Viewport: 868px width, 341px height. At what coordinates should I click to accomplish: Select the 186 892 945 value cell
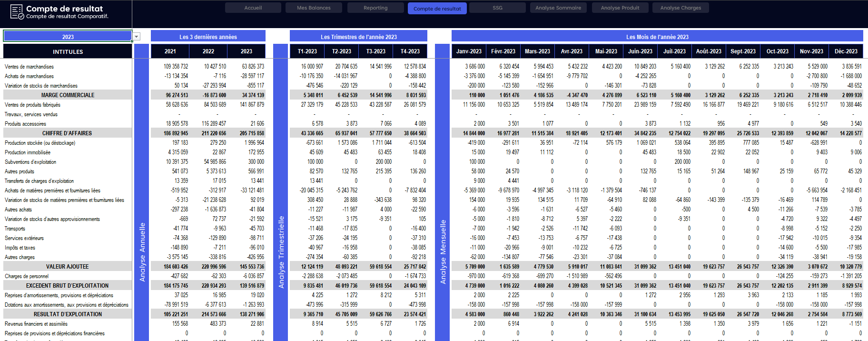click(x=176, y=133)
